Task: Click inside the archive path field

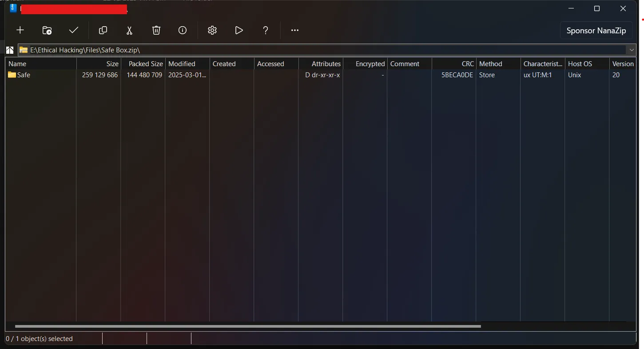Action: [x=178, y=50]
